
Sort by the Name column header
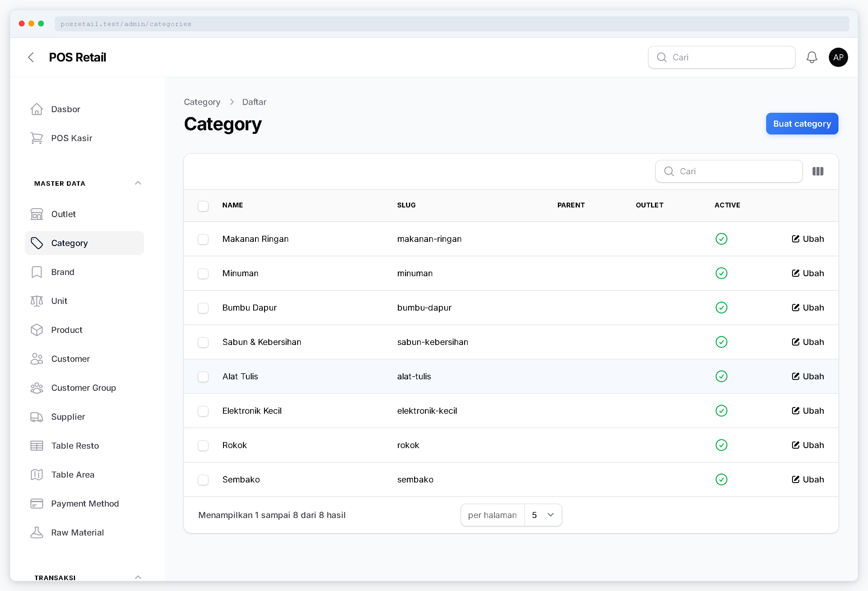(233, 205)
